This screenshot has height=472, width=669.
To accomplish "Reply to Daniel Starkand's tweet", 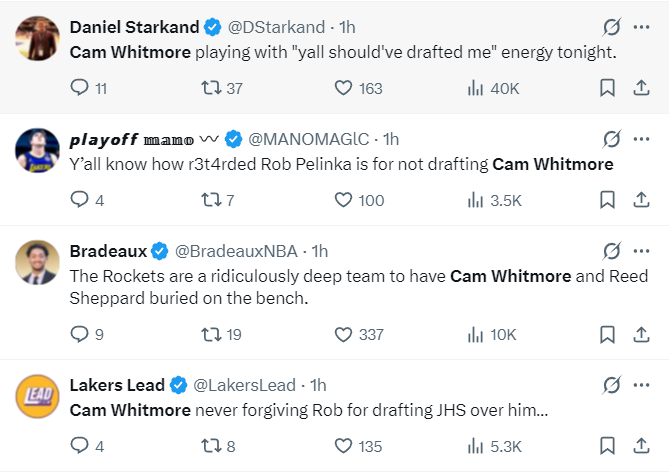I will click(81, 88).
